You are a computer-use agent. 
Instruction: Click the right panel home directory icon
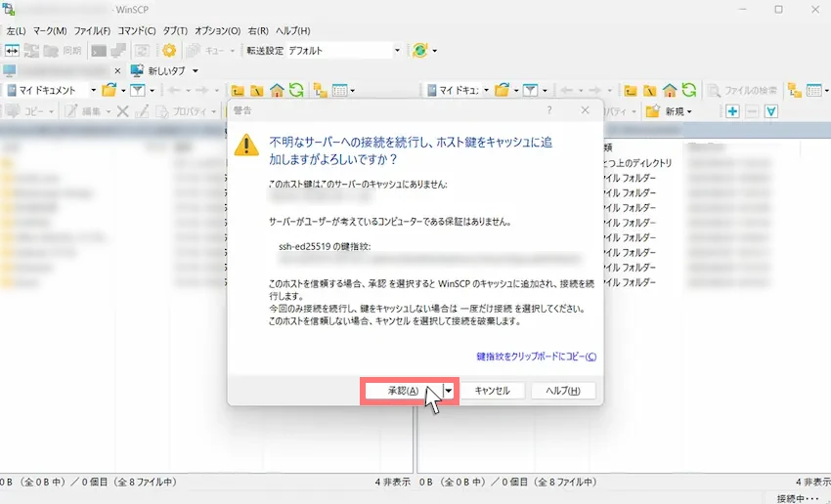pos(670,91)
